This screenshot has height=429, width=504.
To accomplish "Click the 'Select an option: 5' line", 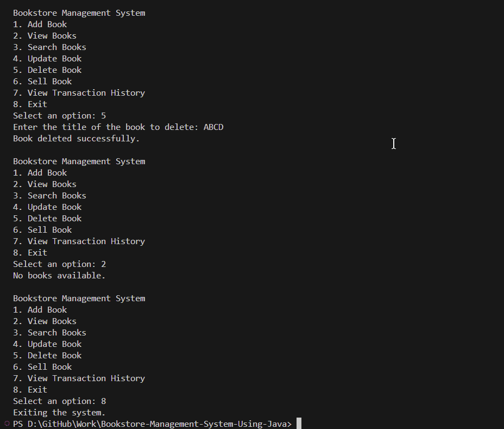I will (59, 116).
